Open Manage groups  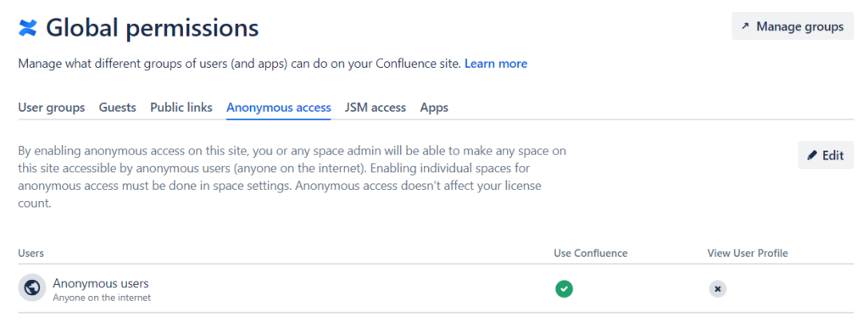tap(793, 26)
